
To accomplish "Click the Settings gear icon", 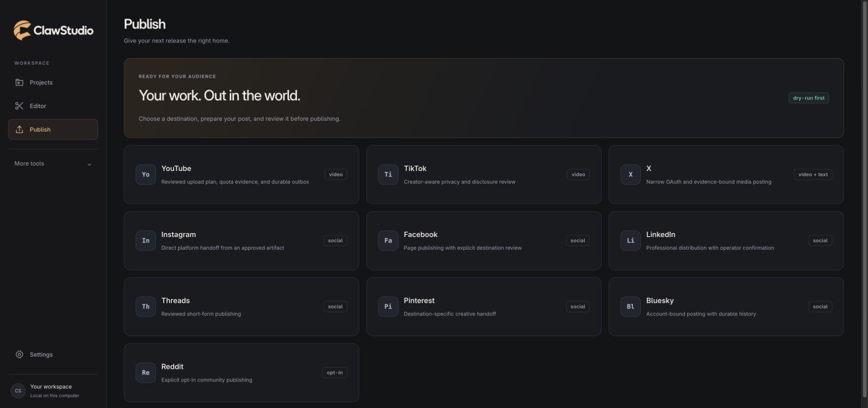I will coord(19,355).
